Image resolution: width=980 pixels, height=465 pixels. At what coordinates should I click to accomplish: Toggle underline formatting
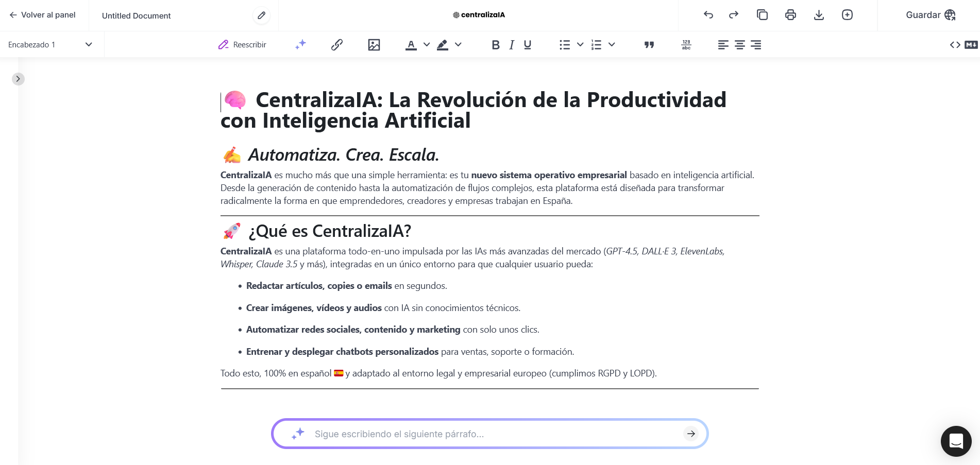point(528,45)
